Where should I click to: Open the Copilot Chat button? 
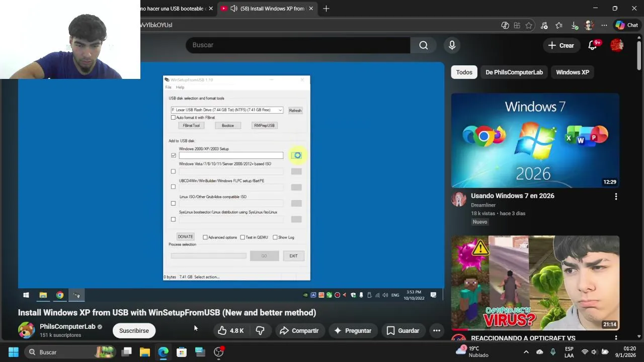(627, 25)
